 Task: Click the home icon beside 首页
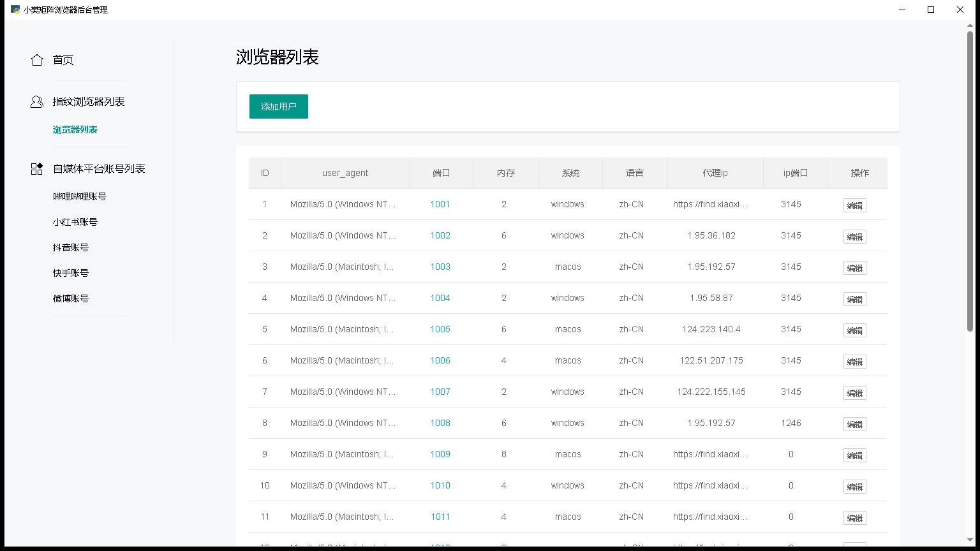pyautogui.click(x=37, y=60)
